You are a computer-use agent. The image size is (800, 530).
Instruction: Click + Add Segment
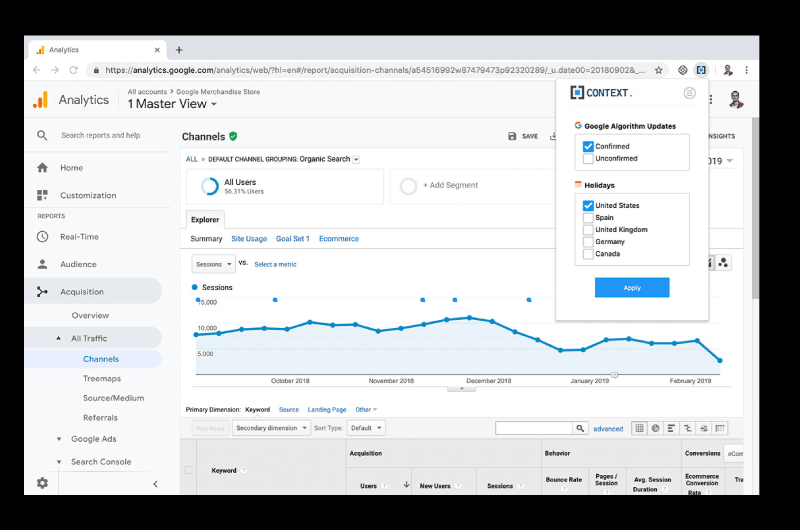(450, 185)
